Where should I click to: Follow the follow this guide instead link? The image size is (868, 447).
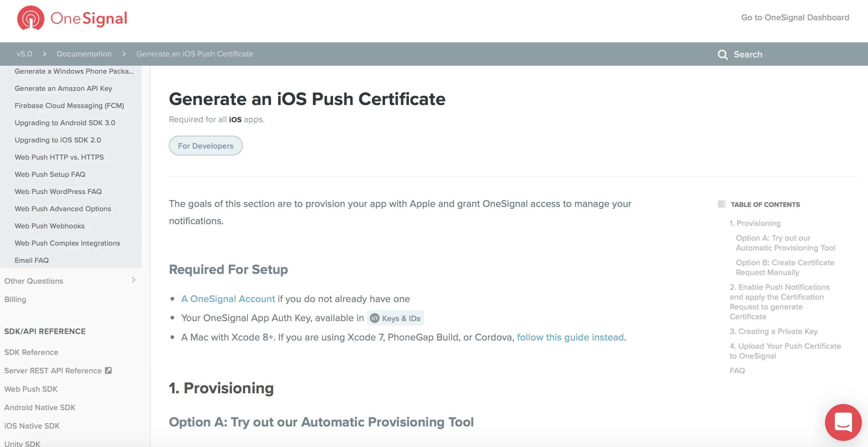click(570, 337)
